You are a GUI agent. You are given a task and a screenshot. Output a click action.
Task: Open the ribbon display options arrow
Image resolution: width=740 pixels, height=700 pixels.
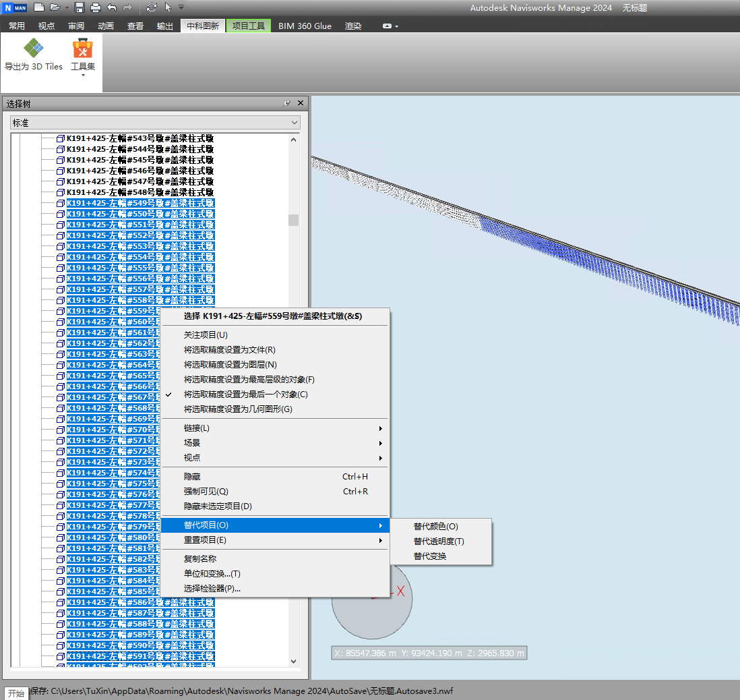click(x=396, y=26)
